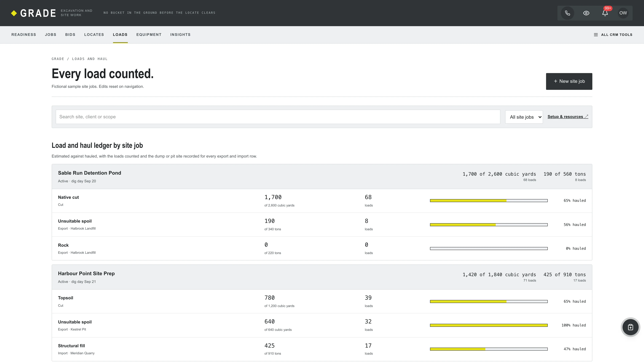Viewport: 644px width, 362px height.
Task: Go to the Locates tab
Action: [94, 35]
